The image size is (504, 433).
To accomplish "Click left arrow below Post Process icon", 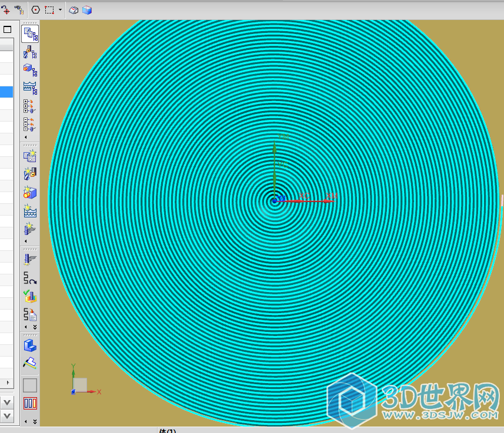I will 26,327.
